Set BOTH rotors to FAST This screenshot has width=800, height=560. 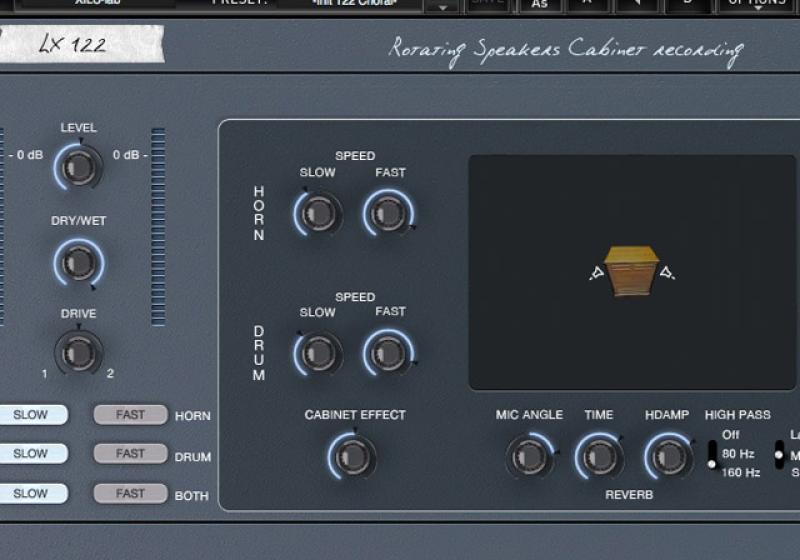pos(130,493)
